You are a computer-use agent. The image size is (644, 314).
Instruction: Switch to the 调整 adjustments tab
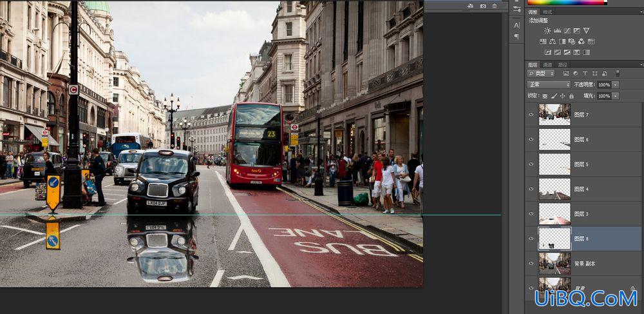pyautogui.click(x=533, y=12)
